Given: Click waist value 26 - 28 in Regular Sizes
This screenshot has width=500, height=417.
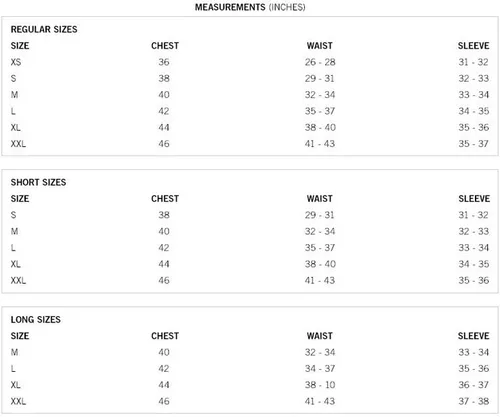Looking at the screenshot, I should (320, 62).
